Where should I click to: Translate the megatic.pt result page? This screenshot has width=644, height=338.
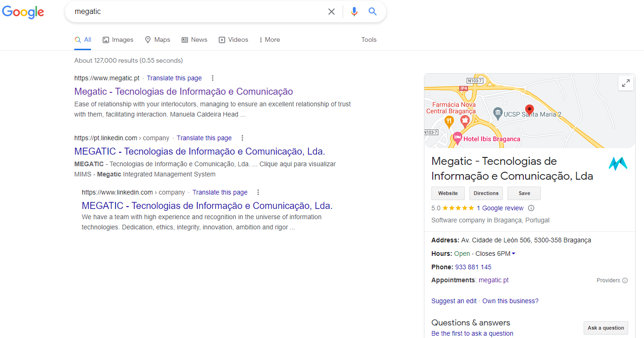point(174,78)
